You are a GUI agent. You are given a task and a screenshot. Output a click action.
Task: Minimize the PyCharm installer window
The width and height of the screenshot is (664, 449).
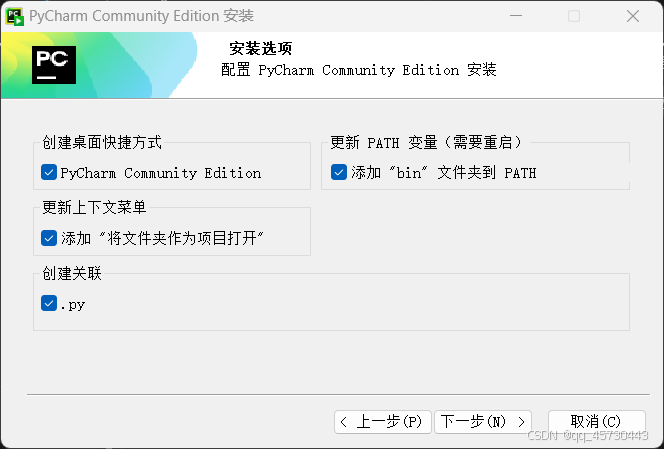point(516,16)
